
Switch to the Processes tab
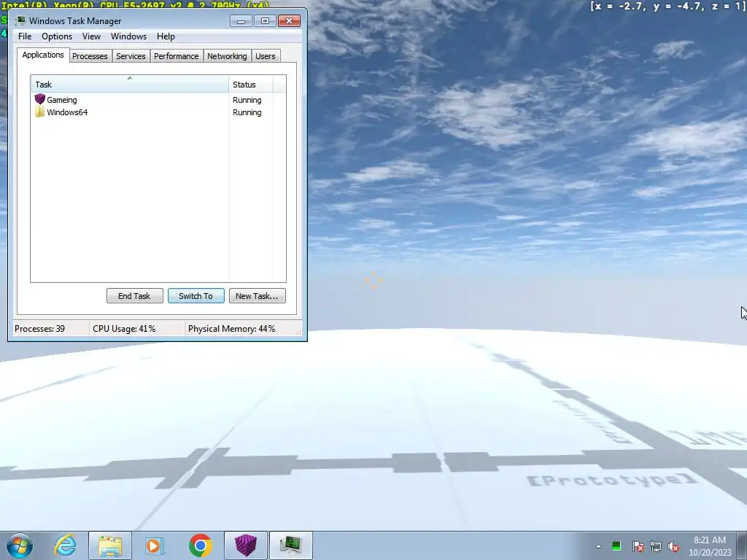tap(90, 56)
